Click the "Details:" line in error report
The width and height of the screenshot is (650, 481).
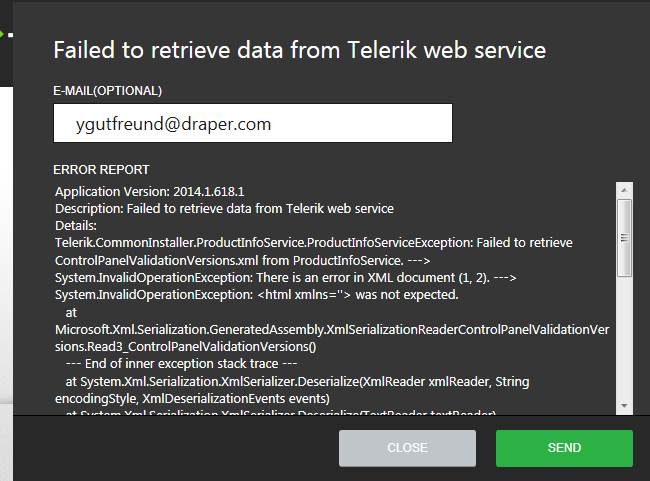point(76,226)
